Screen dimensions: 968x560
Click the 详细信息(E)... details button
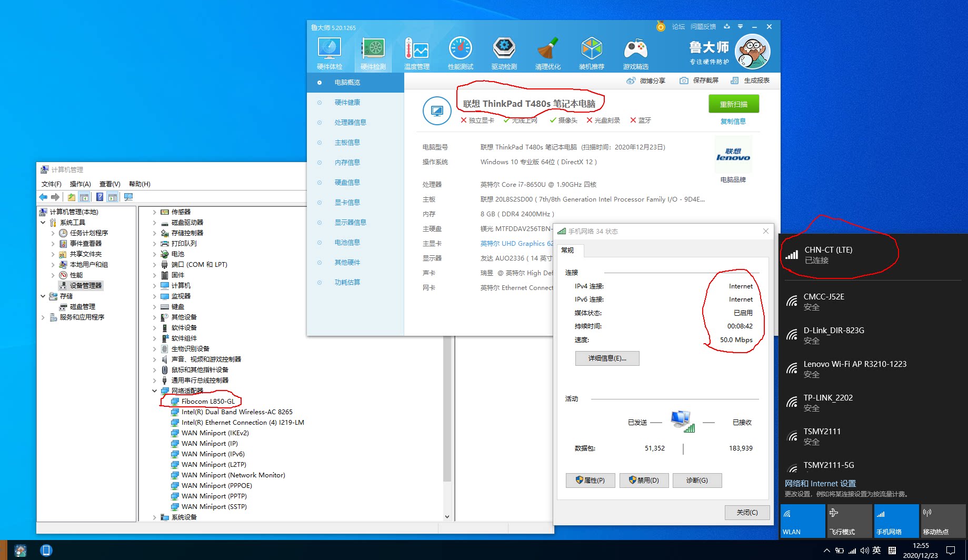[x=607, y=358]
